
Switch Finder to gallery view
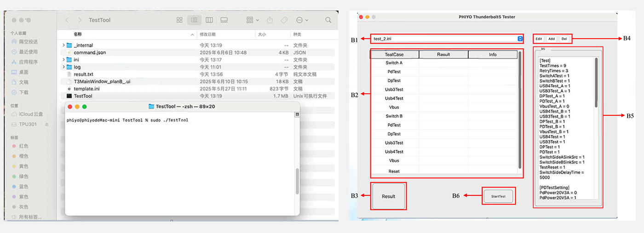224,20
